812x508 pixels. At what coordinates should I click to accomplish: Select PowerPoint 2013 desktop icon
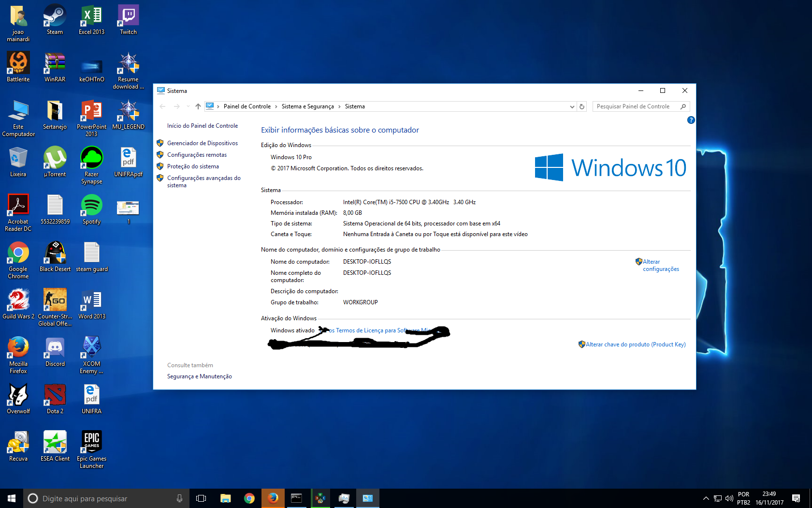point(91,119)
